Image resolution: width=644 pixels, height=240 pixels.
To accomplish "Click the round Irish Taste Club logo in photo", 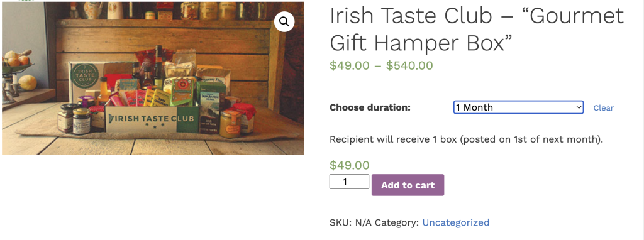I will [x=85, y=75].
